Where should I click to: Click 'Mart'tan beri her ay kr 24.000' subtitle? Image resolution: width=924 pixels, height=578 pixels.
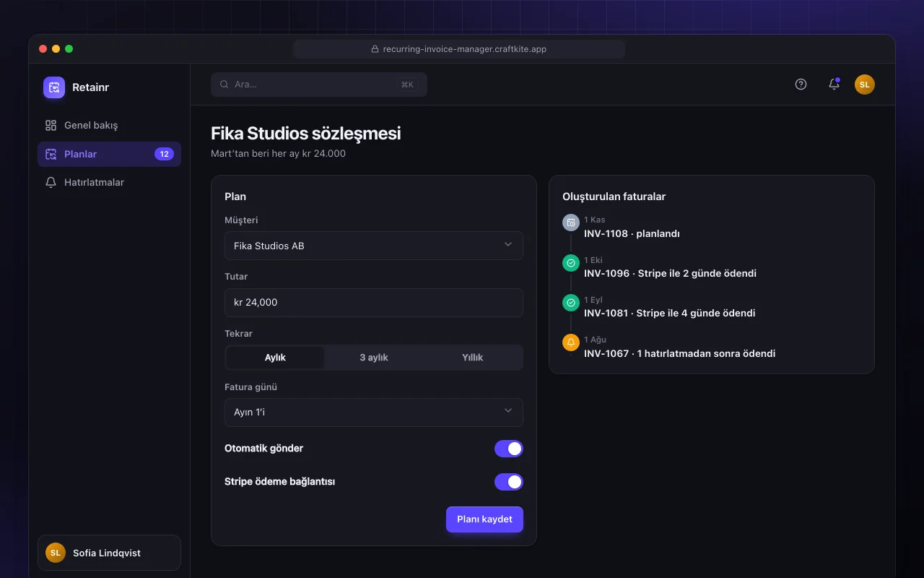[x=278, y=153]
